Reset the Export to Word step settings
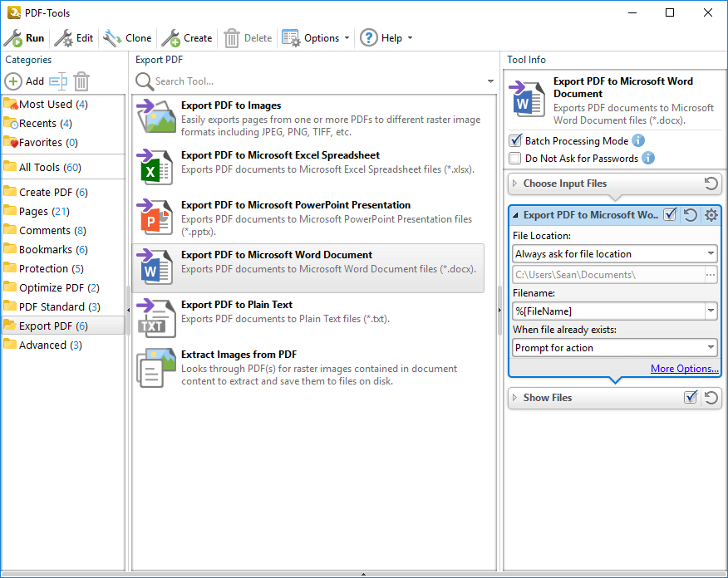Image resolution: width=728 pixels, height=578 pixels. tap(691, 215)
